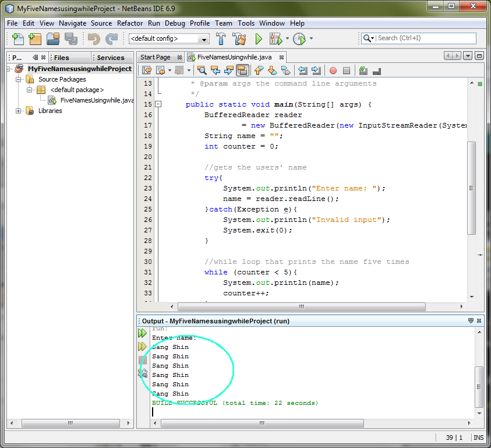Click the Next Bookmark icon
This screenshot has width=491, height=448.
coord(273,70)
